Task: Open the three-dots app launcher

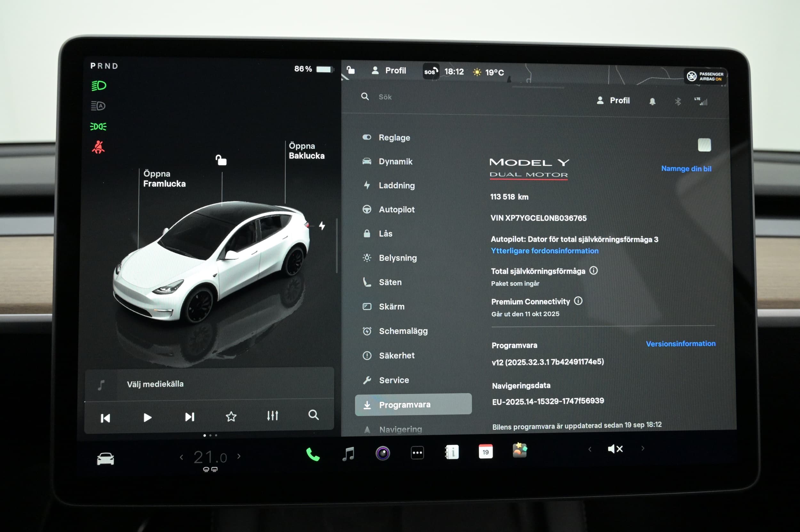Action: (x=417, y=453)
